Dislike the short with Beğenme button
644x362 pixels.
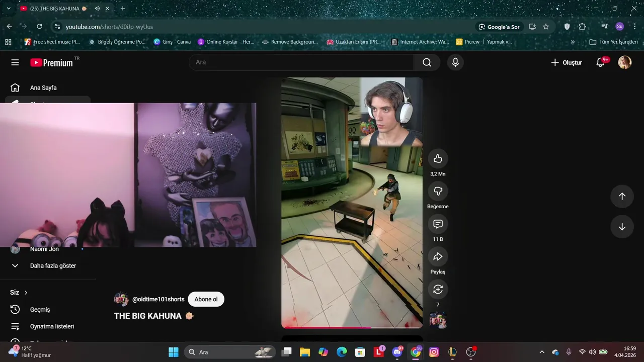click(438, 192)
